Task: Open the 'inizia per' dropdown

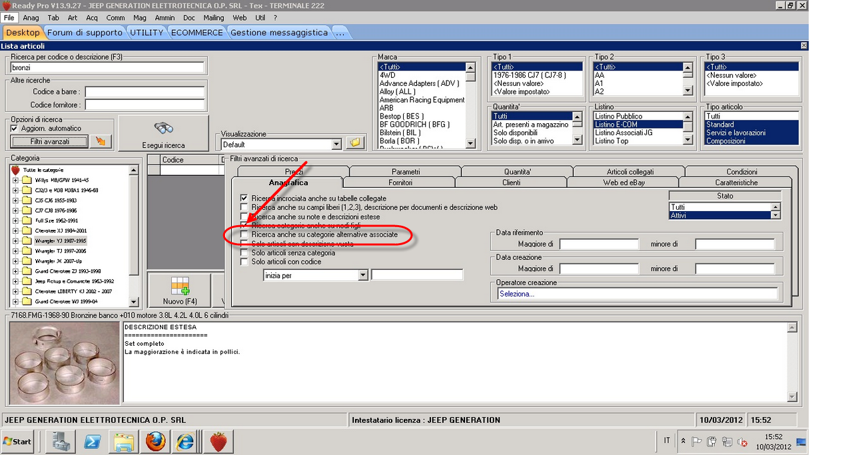Action: tap(363, 275)
